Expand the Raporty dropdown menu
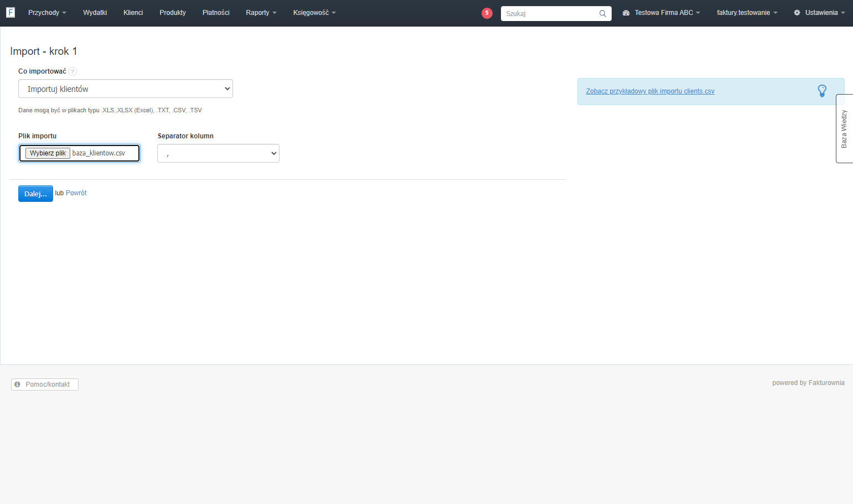 coord(261,13)
